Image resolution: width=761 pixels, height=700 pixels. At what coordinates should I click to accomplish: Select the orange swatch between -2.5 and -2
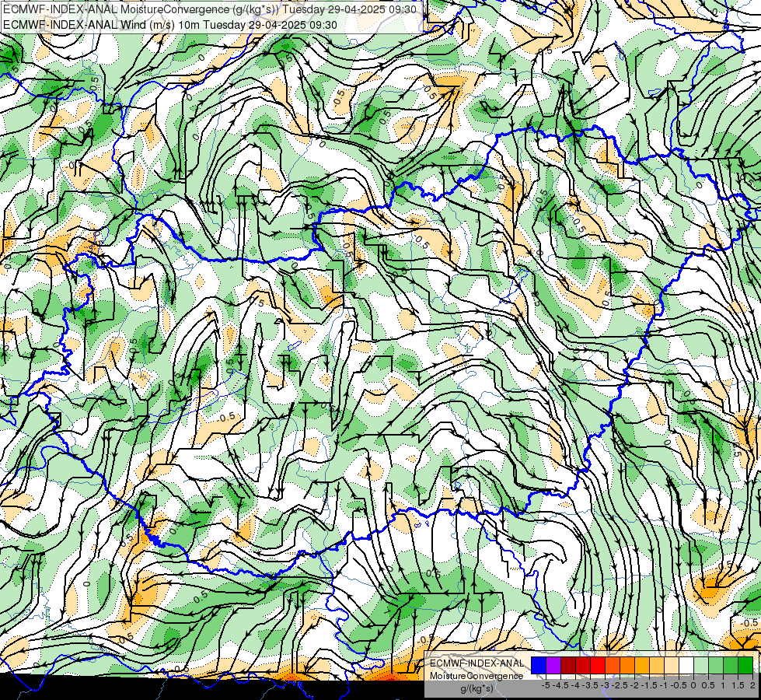[627, 665]
